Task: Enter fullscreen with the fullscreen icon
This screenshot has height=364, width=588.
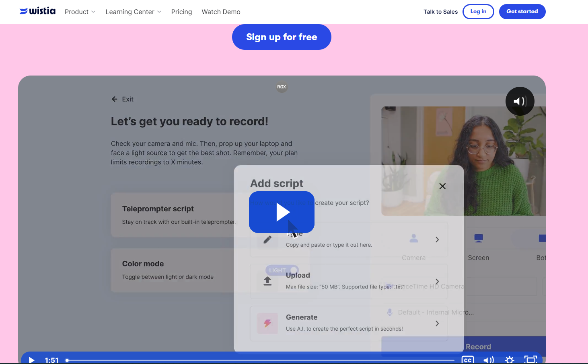Action: pos(530,360)
